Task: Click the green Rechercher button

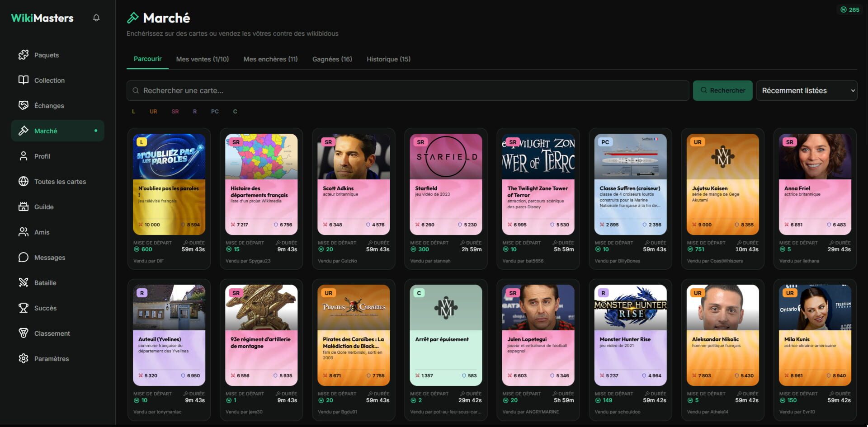Action: click(722, 90)
